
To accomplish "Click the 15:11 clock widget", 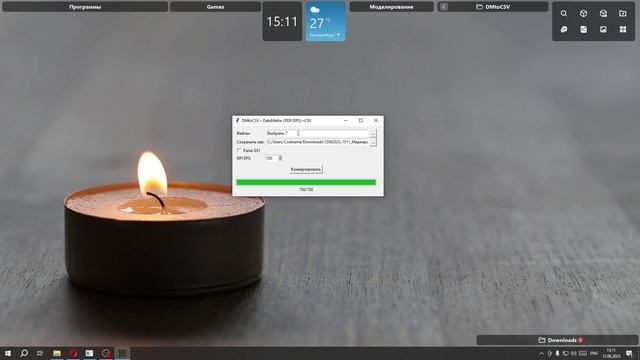I will 282,21.
